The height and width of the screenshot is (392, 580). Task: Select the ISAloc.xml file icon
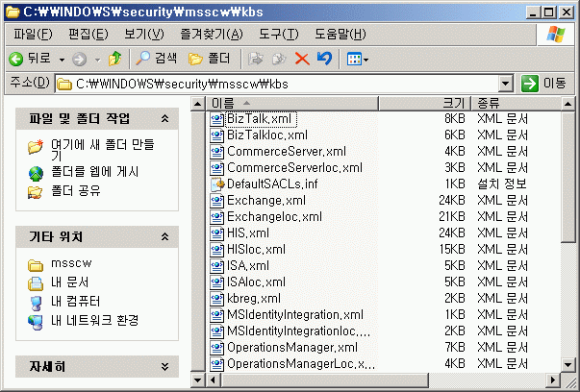pyautogui.click(x=216, y=282)
